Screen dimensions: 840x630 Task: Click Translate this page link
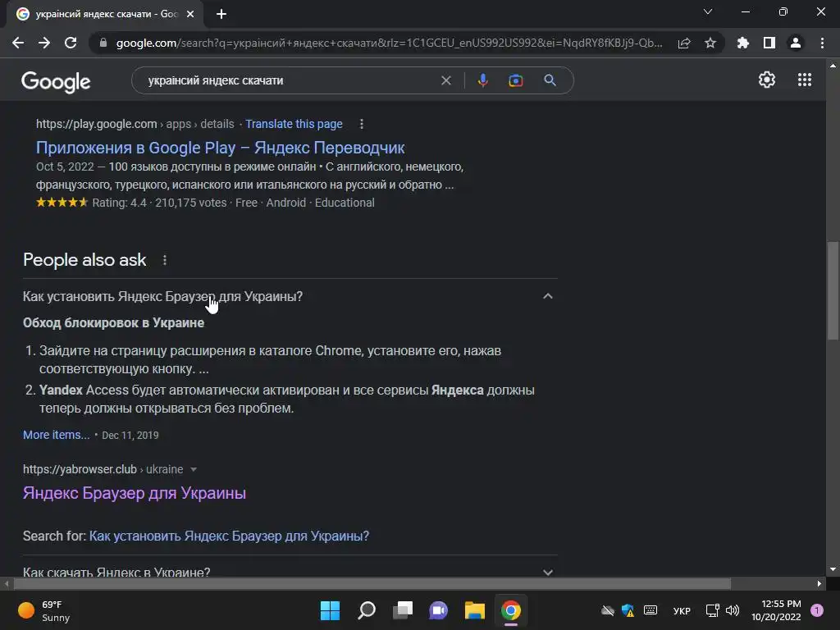294,125
